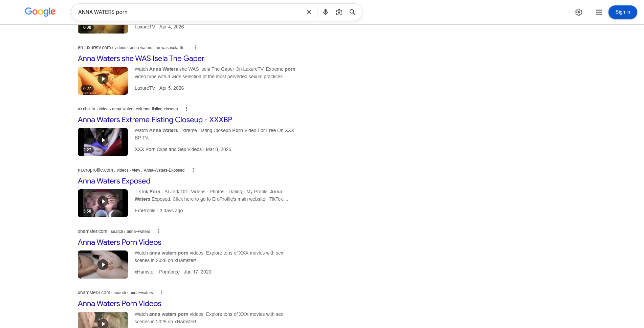Click the Sign in button
644x328 pixels.
click(x=623, y=12)
